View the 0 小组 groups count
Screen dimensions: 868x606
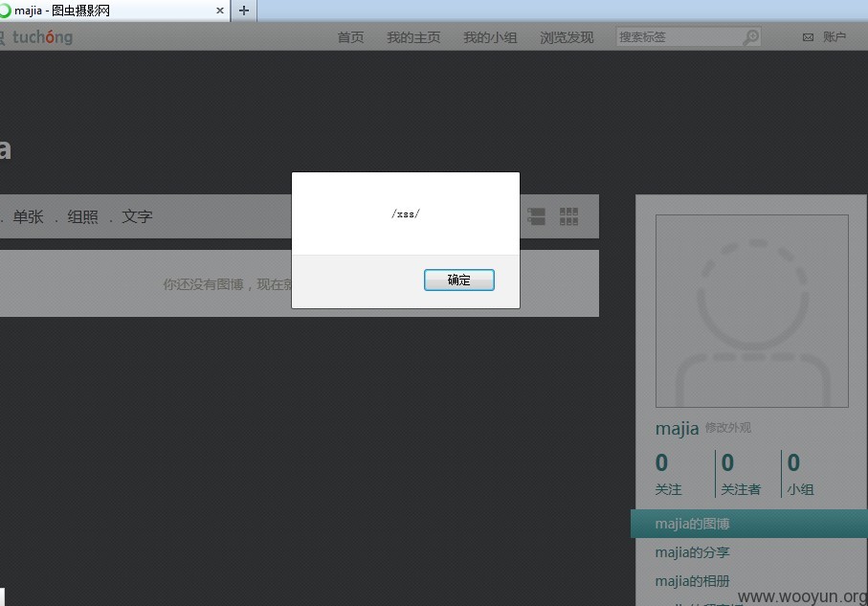(x=800, y=474)
